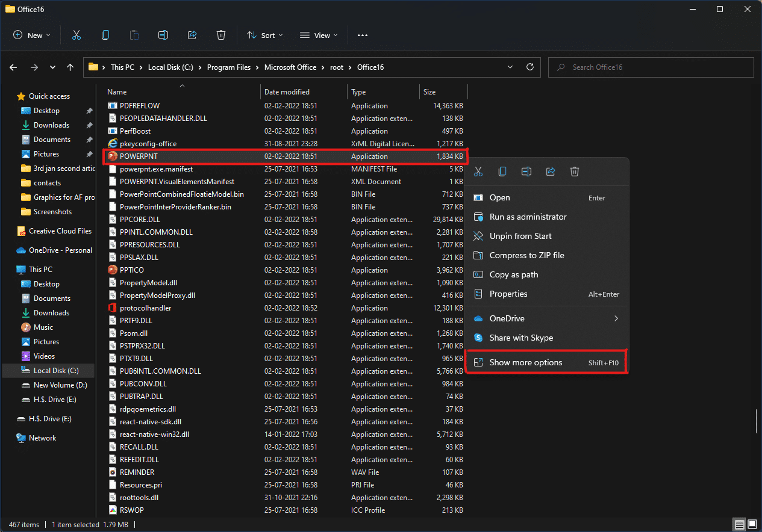Expand the address bar history chevron
The width and height of the screenshot is (762, 532).
pyautogui.click(x=510, y=67)
